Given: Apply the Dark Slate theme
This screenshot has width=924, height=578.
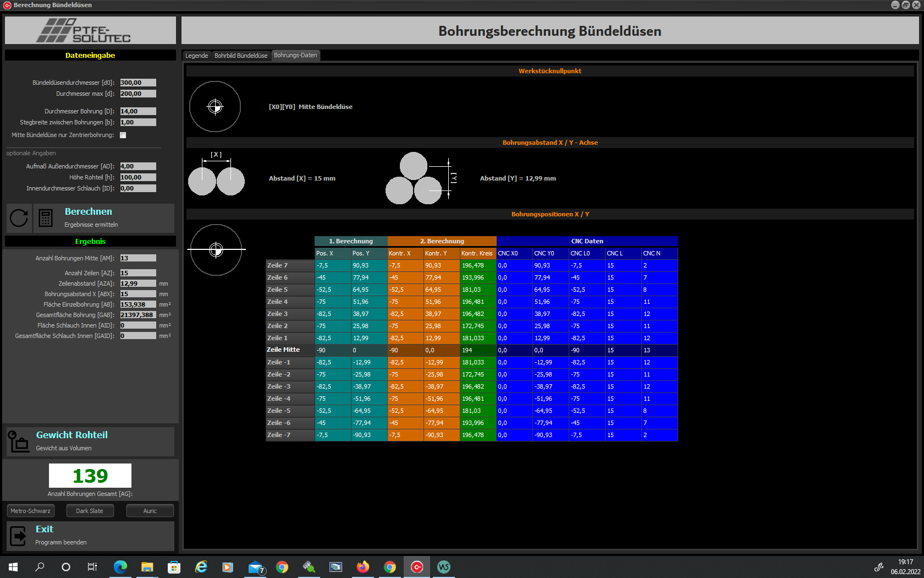Looking at the screenshot, I should (90, 511).
